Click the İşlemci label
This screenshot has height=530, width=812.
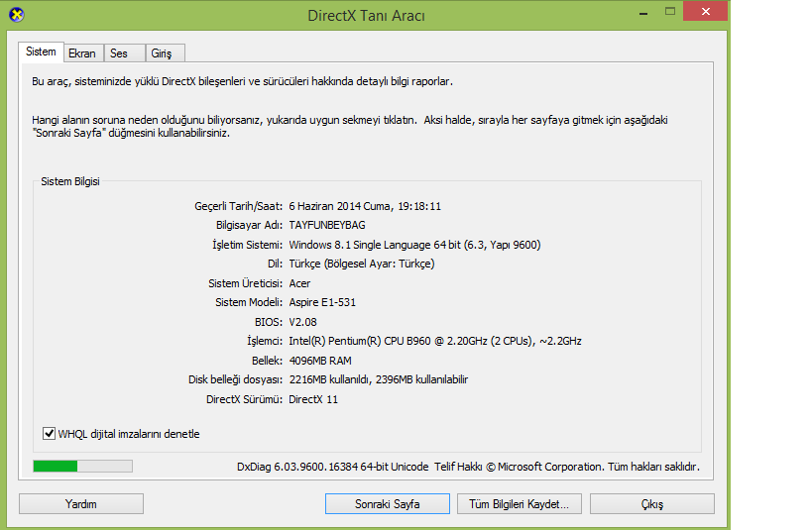click(265, 341)
